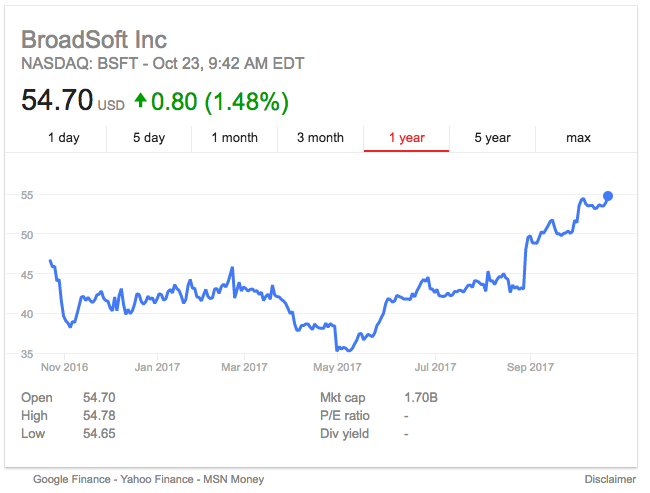Image resolution: width=650 pixels, height=493 pixels.
Task: Select the 1 year tab
Action: [x=406, y=138]
